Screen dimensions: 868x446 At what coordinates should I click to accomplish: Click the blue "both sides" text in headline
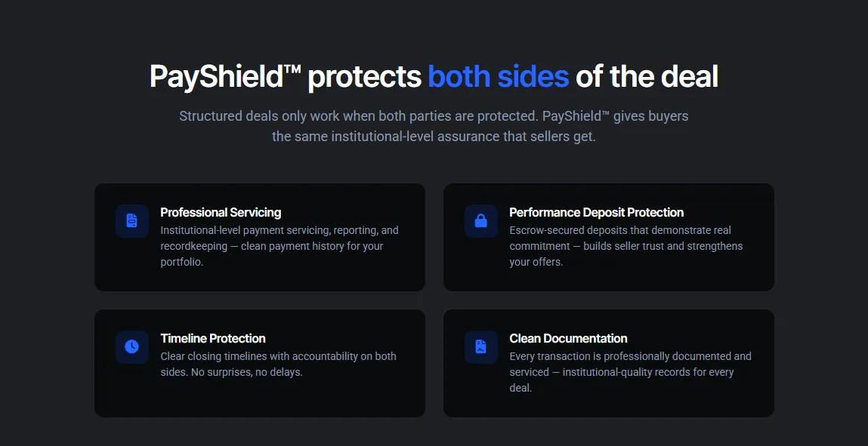[498, 77]
